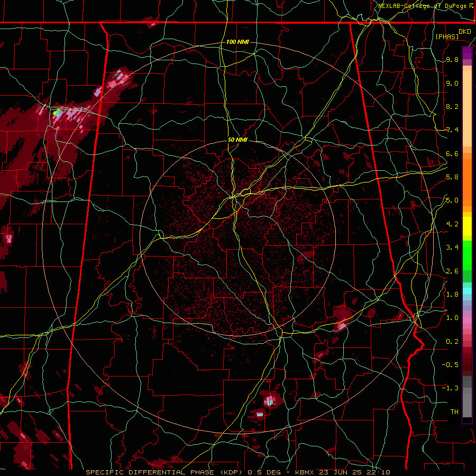Pick the bright green band beside the 3.4 value
The height and width of the screenshot is (476, 476).
[467, 255]
